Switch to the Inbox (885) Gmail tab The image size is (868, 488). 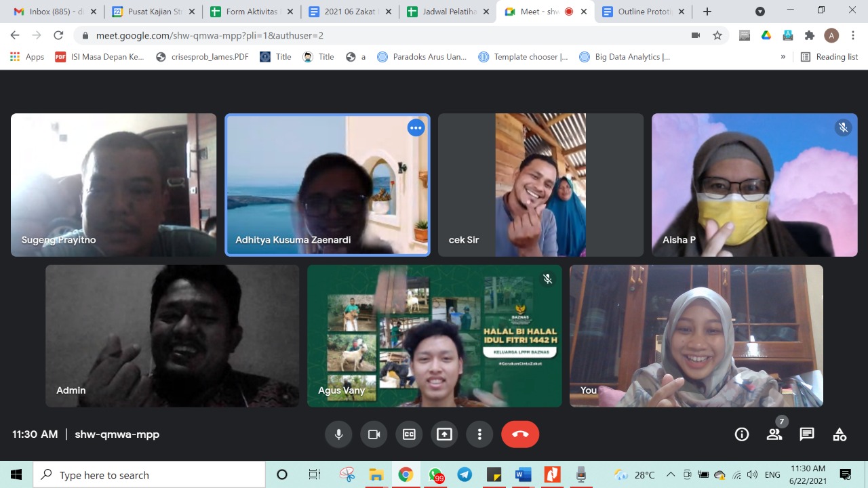point(56,12)
